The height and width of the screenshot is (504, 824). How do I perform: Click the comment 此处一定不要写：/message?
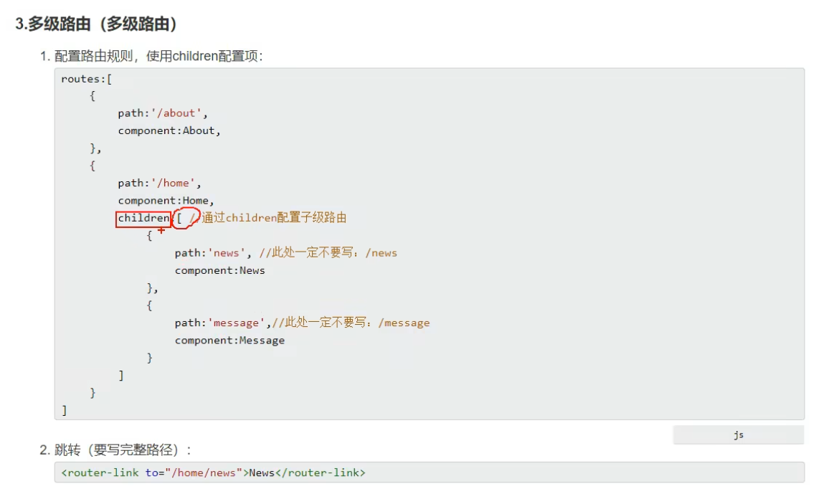click(351, 322)
